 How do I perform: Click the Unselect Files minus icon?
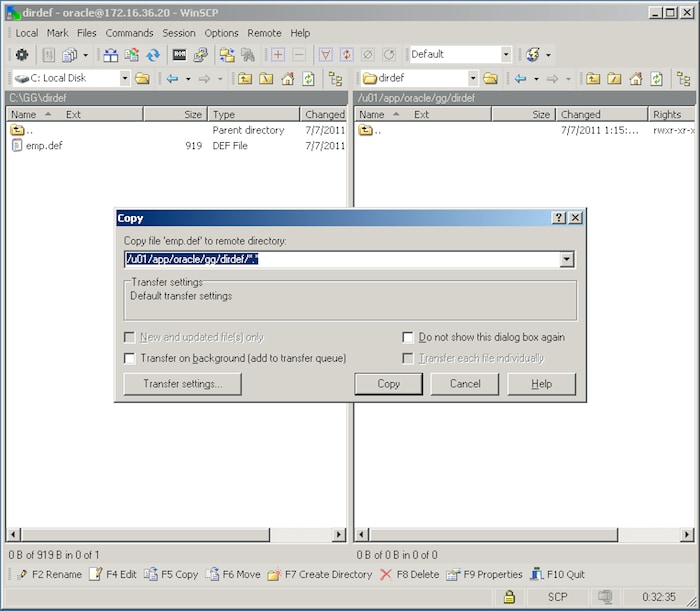coord(299,55)
